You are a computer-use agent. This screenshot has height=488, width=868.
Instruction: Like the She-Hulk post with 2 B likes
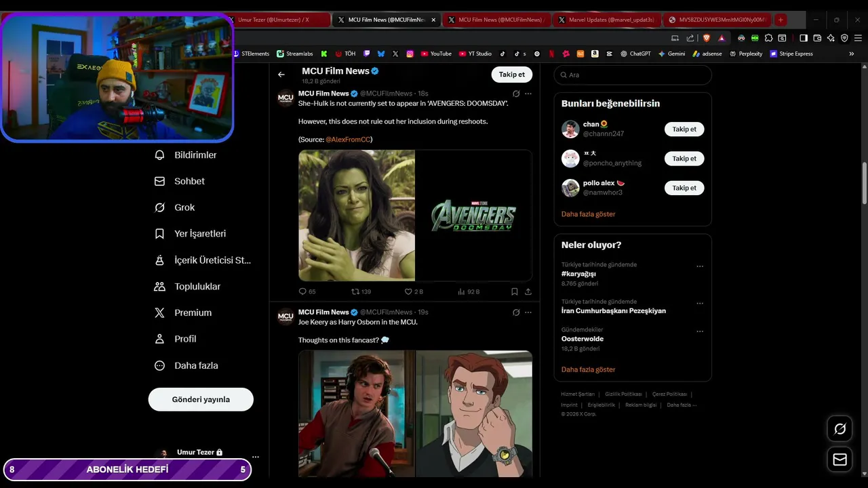click(414, 291)
